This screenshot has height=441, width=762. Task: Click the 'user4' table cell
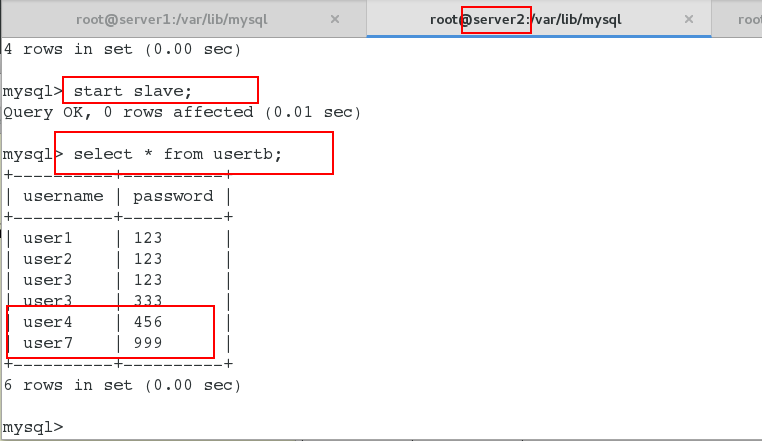[48, 322]
